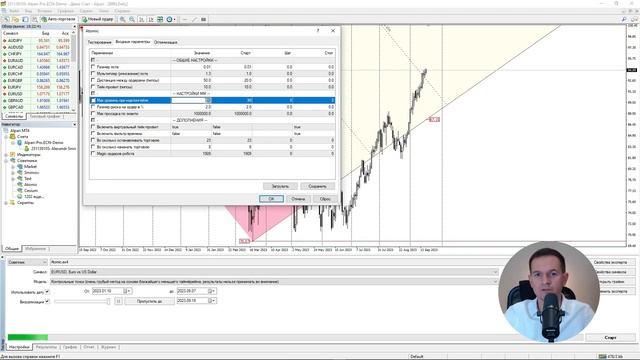Click the search magnifier icon at top right
Image resolution: width=640 pixels, height=360 pixels.
point(624,19)
